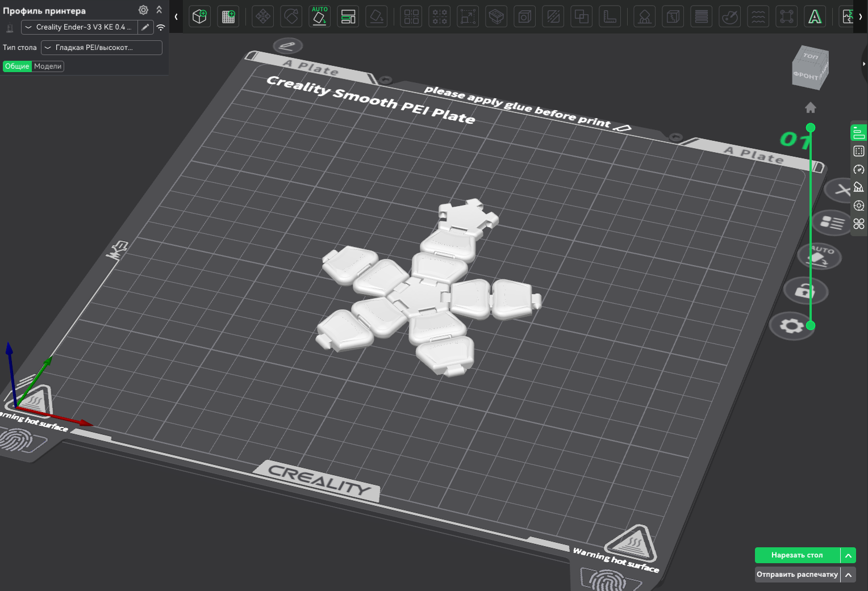Toggle the plate lock icon
Image resolution: width=868 pixels, height=591 pixels.
pyautogui.click(x=805, y=291)
